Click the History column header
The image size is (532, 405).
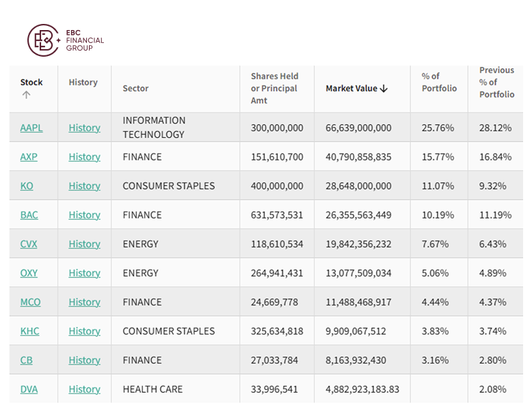[x=83, y=83]
